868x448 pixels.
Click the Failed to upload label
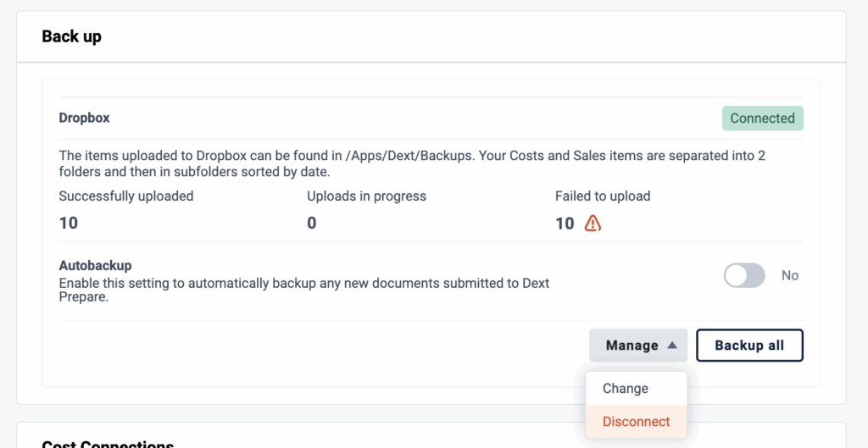[603, 196]
